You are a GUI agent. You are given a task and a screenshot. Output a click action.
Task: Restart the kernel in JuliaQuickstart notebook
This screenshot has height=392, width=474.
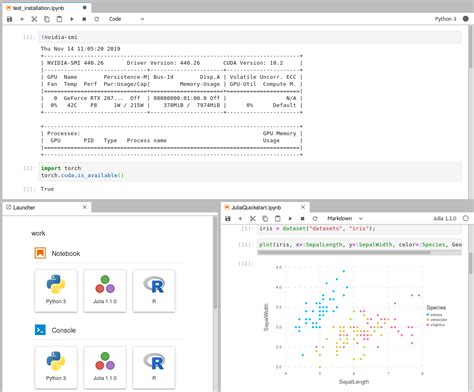pos(315,219)
